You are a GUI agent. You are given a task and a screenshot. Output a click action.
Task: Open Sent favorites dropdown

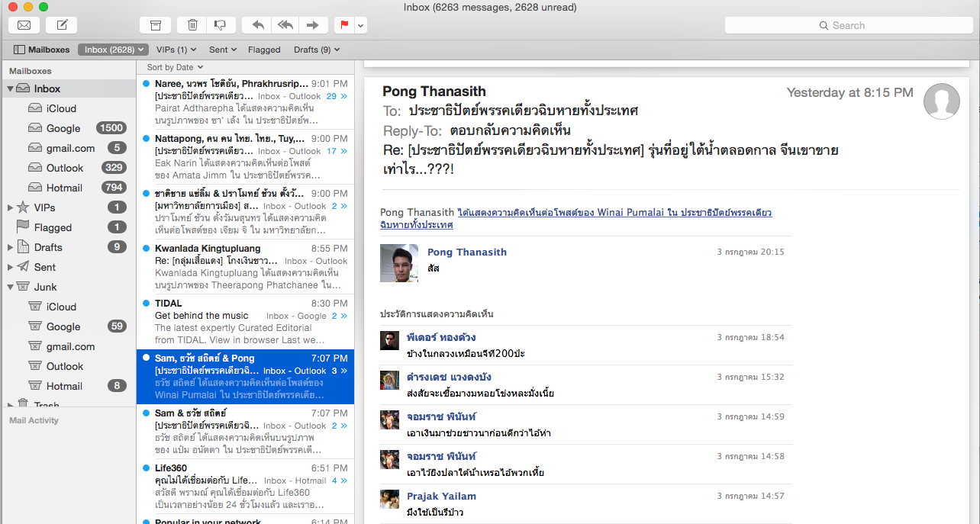pos(222,50)
